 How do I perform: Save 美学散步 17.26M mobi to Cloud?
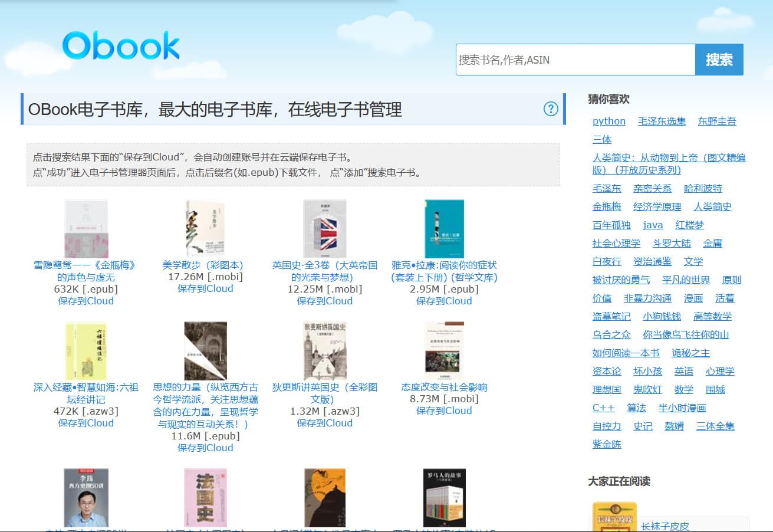coord(205,288)
